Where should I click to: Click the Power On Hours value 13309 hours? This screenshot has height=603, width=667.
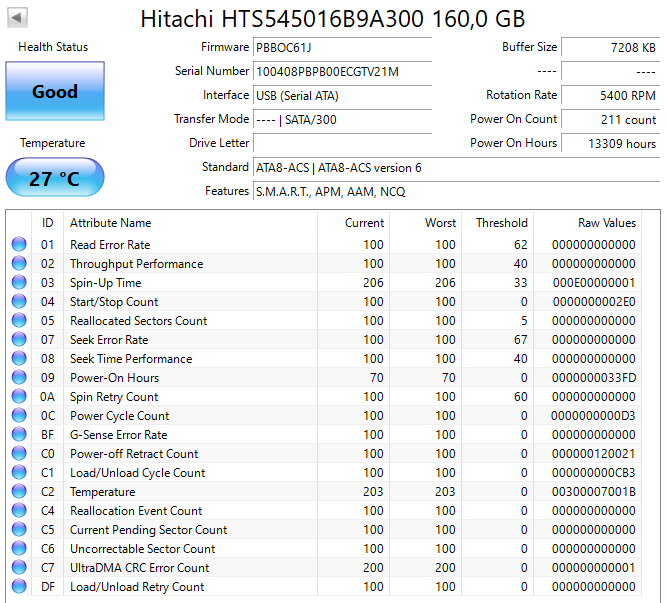click(610, 143)
